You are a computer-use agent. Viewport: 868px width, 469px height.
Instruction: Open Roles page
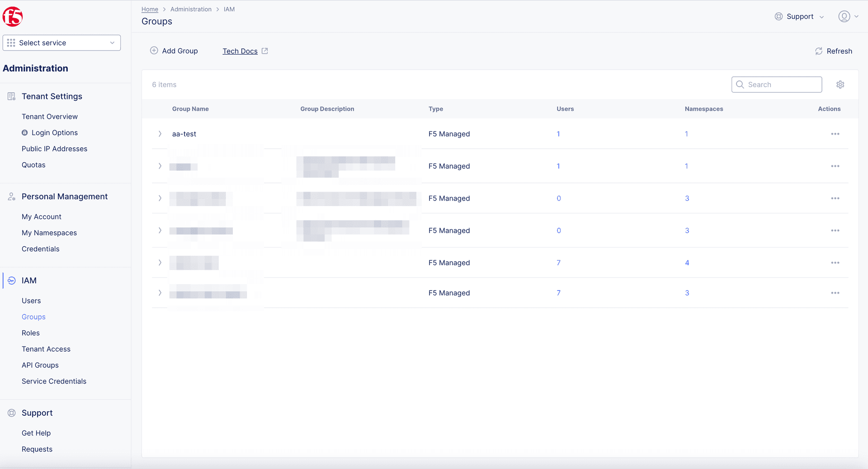31,333
